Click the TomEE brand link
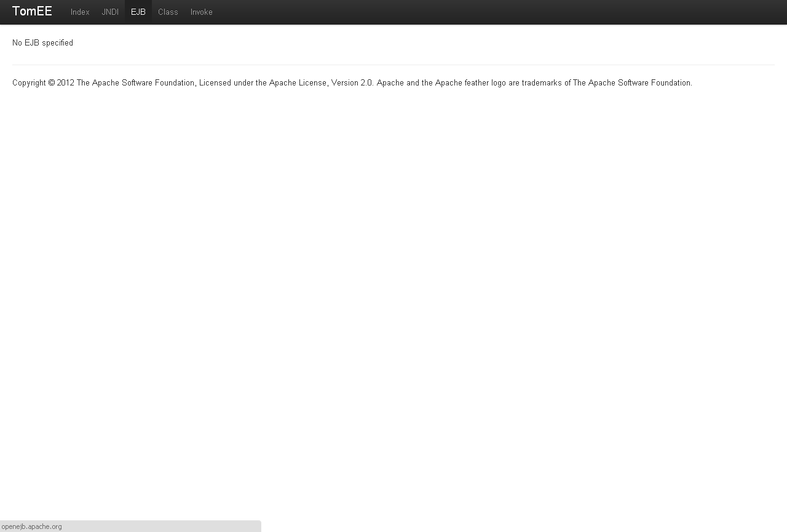 [x=32, y=12]
